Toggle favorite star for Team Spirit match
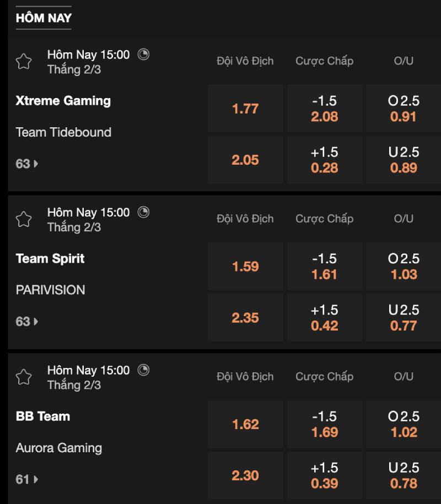441x504 pixels. (x=24, y=219)
